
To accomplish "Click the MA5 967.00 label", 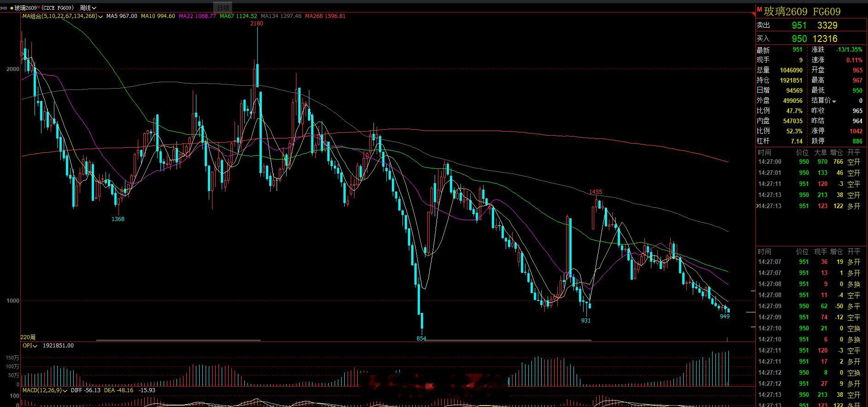I will tap(122, 16).
